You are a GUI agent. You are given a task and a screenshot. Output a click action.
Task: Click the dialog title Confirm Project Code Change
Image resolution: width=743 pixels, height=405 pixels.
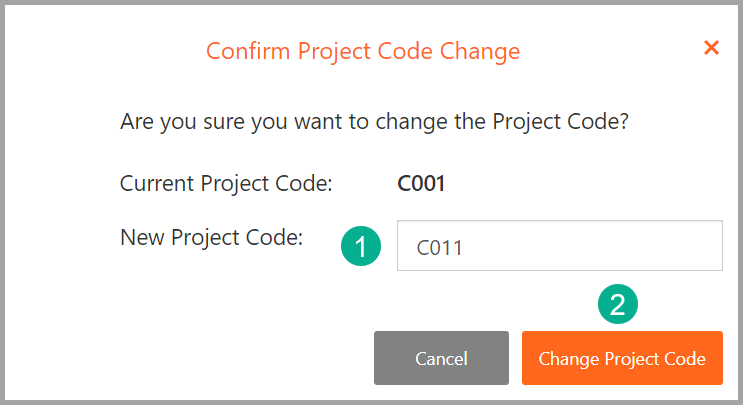[x=363, y=51]
